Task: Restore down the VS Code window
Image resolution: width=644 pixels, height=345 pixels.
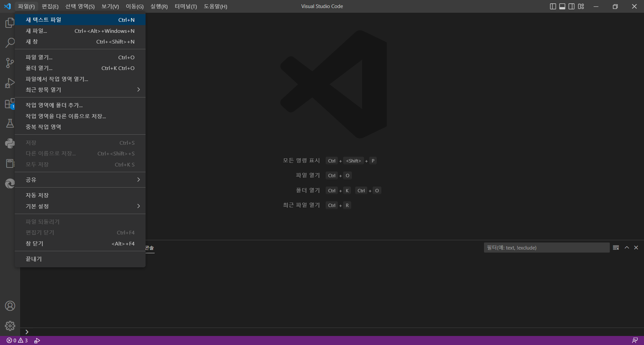Action: [x=615, y=6]
